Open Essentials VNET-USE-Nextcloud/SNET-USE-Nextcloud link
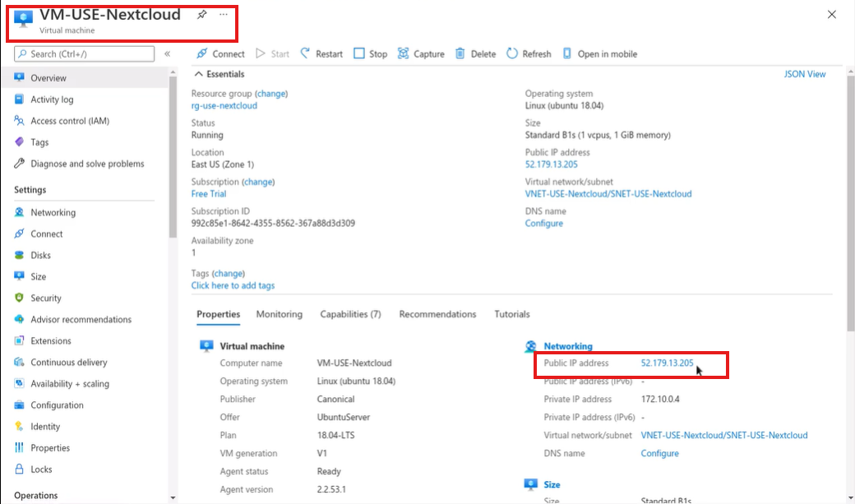The width and height of the screenshot is (855, 504). click(x=608, y=194)
